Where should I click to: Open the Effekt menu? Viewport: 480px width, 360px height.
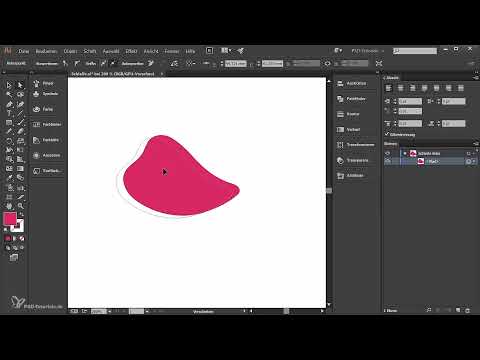(131, 51)
